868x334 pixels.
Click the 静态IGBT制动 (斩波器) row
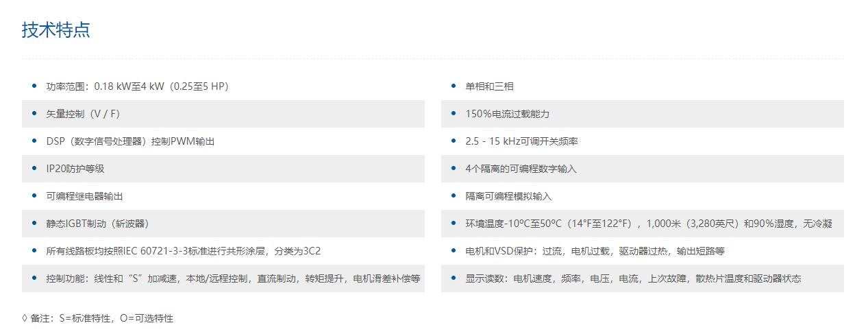(97, 224)
